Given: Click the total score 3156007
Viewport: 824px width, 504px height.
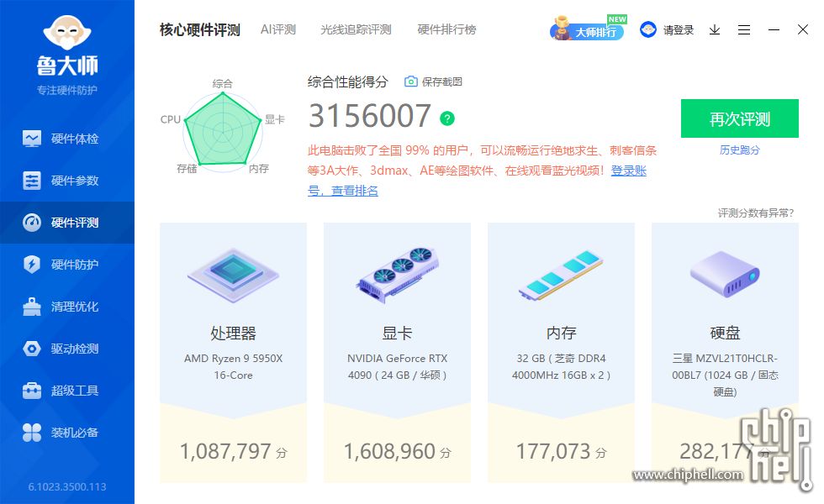Looking at the screenshot, I should pyautogui.click(x=370, y=116).
